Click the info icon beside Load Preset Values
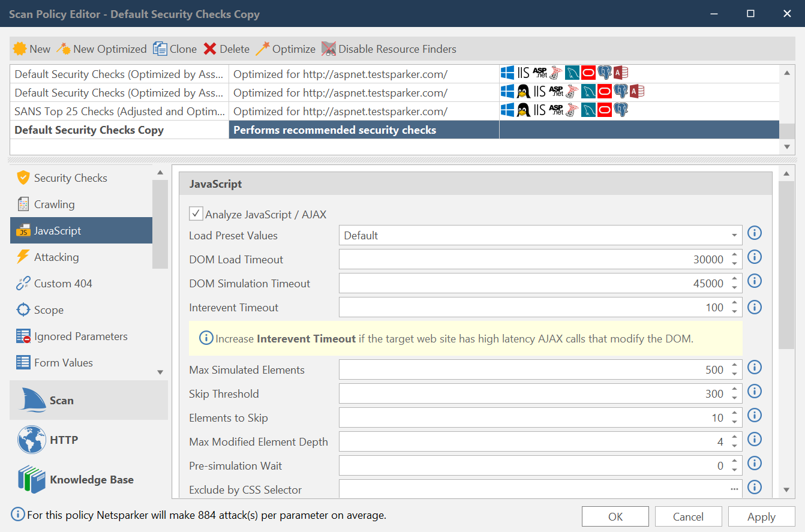 (754, 233)
